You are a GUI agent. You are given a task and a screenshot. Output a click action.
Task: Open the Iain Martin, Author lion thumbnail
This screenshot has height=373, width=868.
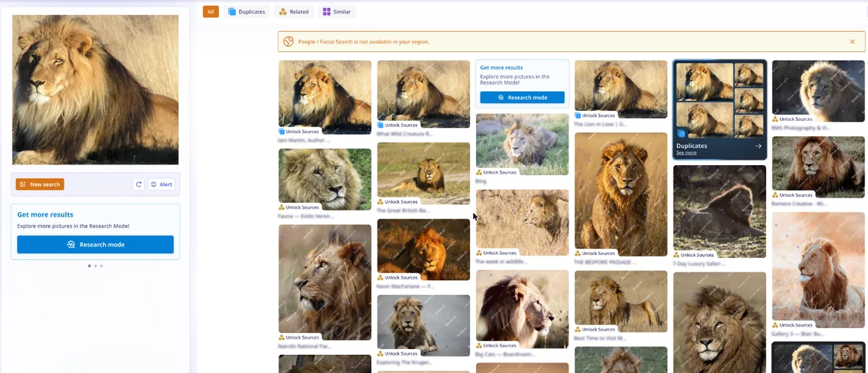pos(325,97)
